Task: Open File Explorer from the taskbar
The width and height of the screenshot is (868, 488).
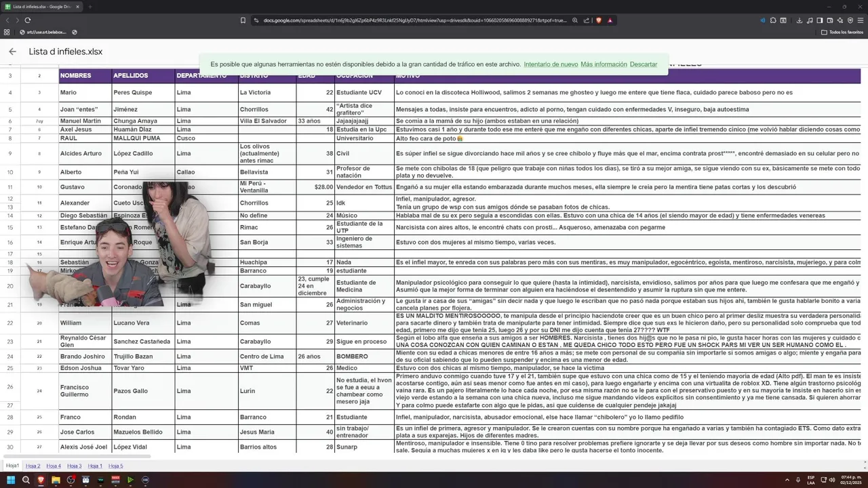Action: 56,480
